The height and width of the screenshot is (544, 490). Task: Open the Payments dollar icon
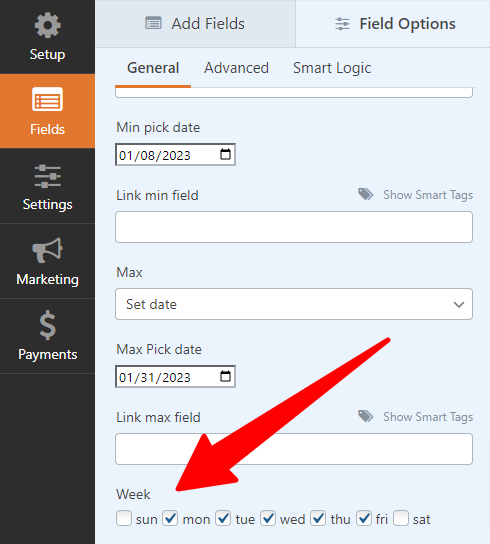48,325
